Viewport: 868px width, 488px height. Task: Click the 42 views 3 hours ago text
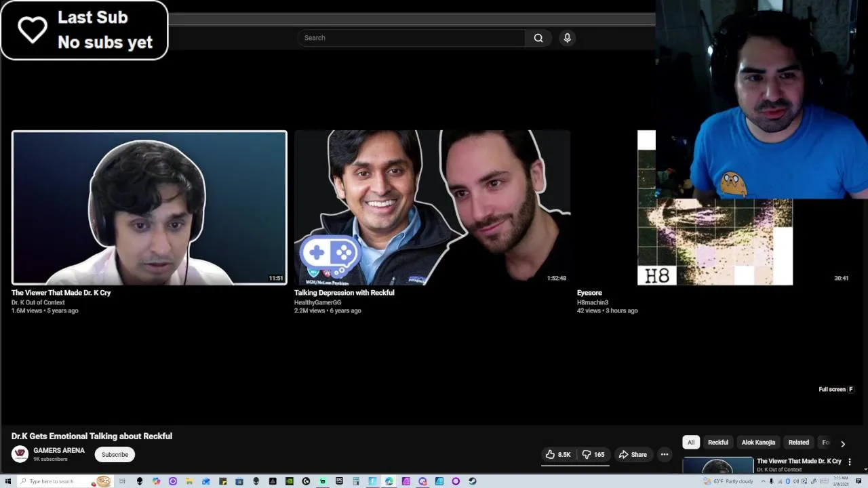tap(607, 310)
